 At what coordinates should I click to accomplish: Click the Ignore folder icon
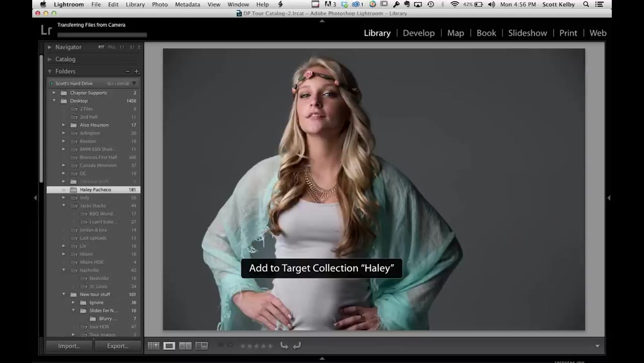[83, 302]
